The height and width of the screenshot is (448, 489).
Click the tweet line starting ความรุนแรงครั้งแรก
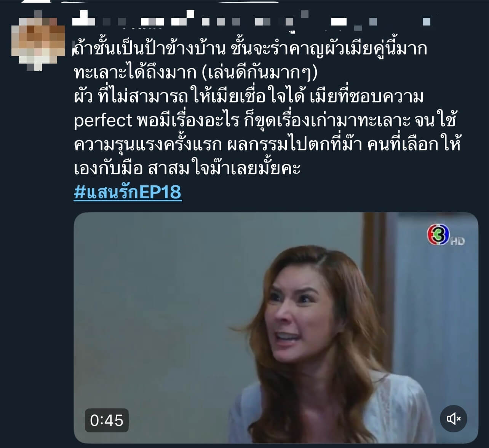(267, 145)
